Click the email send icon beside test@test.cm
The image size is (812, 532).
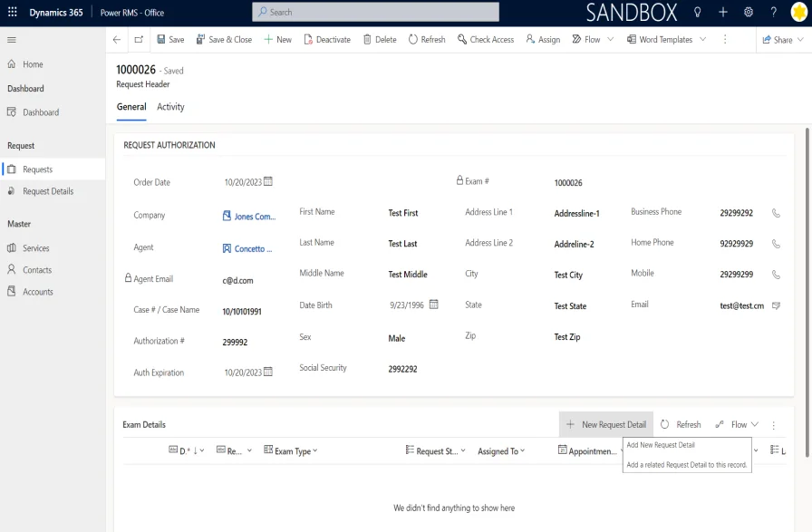pos(776,305)
